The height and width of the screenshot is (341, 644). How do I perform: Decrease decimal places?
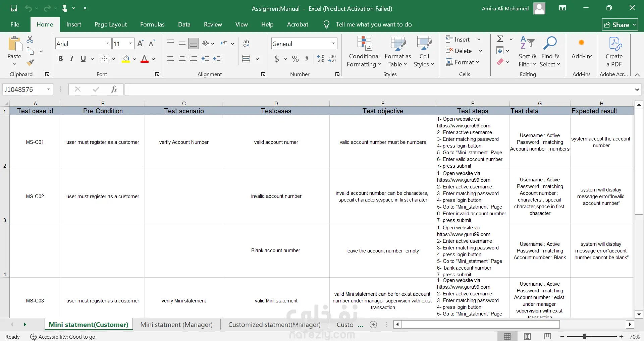click(332, 59)
